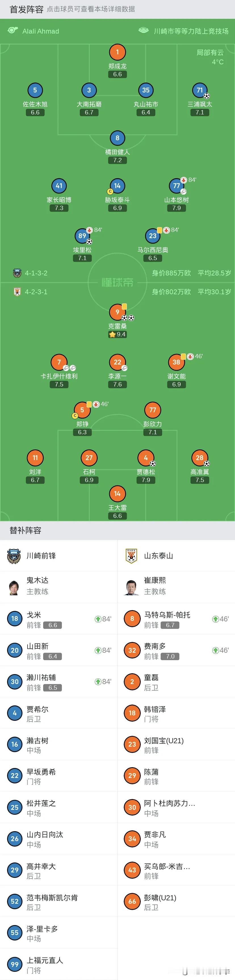Screen dimensions: 235x980
Task: Select 橘田健人 number 8 blue circle
Action: (117, 138)
